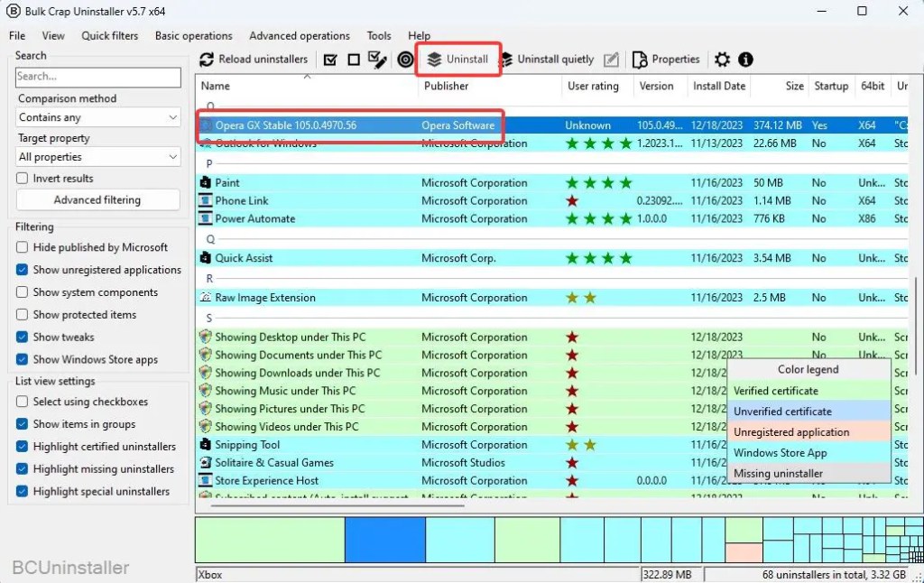This screenshot has width=924, height=583.
Task: Click the Power Automate row icon
Action: coord(205,218)
